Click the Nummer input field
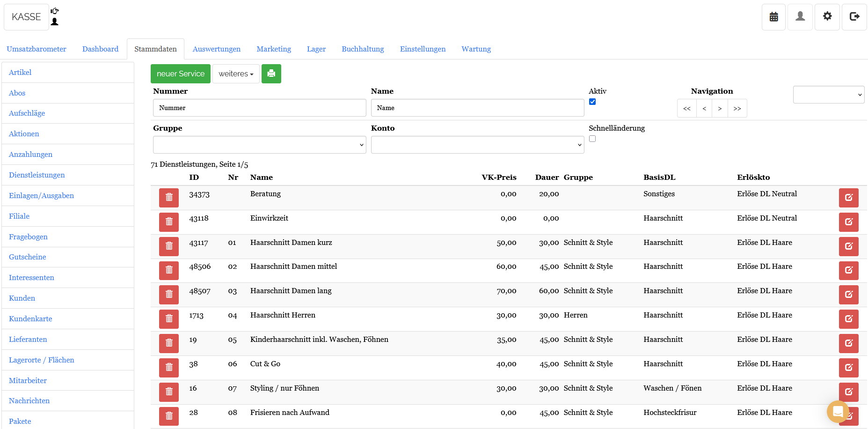The width and height of the screenshot is (868, 429). [259, 108]
